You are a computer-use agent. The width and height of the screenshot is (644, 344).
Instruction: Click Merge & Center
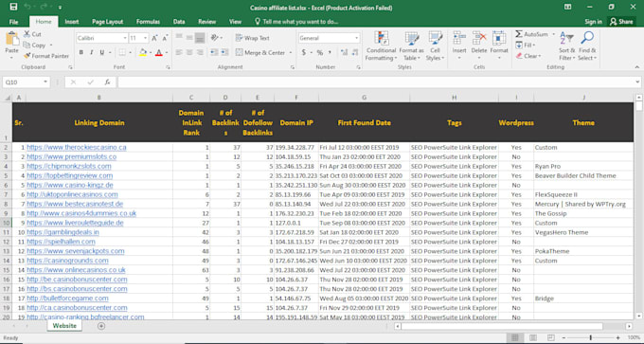(260, 53)
